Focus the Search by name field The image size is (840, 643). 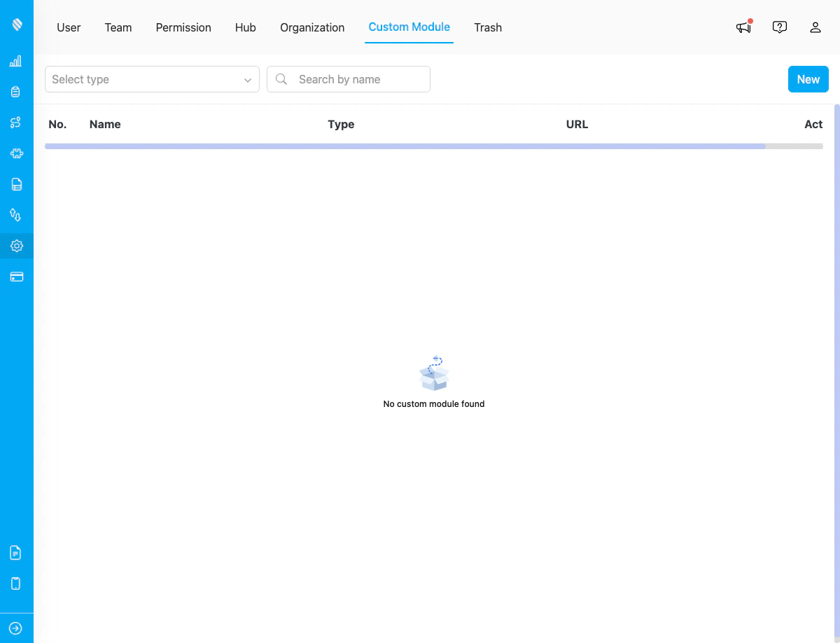(x=349, y=79)
